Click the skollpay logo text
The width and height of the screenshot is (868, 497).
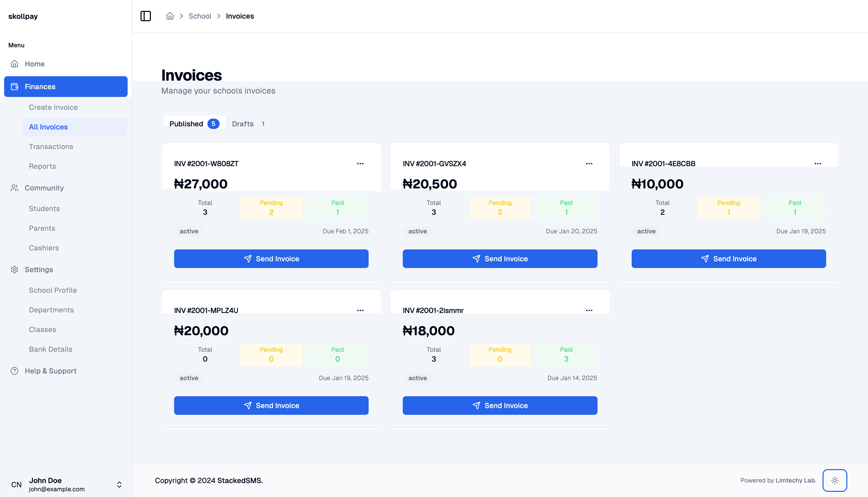click(23, 16)
